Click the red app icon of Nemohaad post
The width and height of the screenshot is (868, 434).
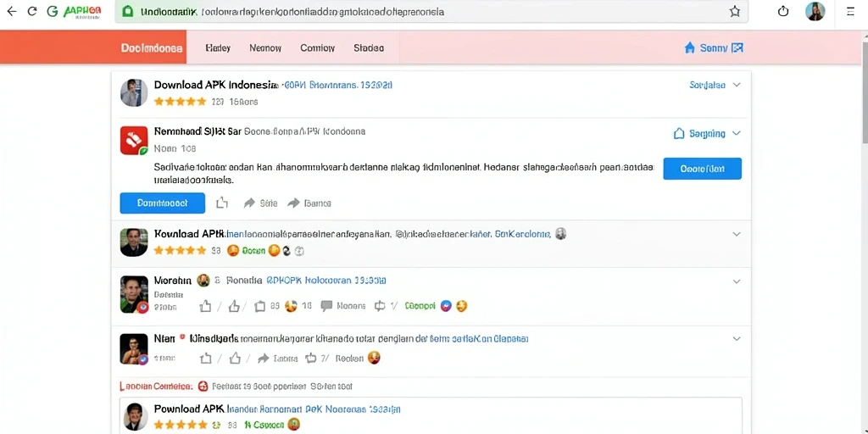pos(134,141)
